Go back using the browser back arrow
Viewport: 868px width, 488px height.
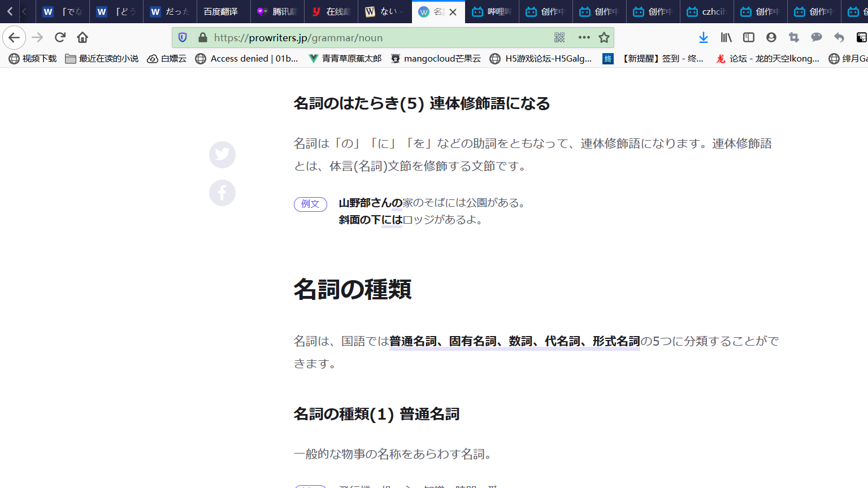click(14, 38)
